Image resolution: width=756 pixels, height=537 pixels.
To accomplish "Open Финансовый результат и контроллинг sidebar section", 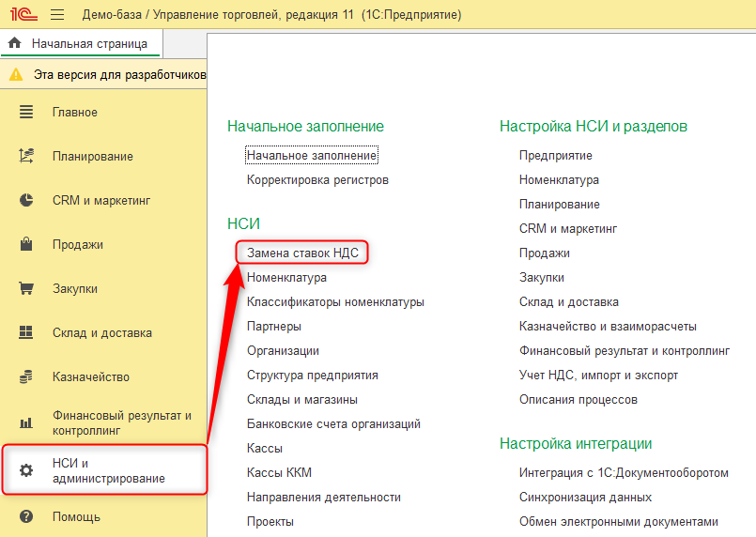I will coord(122,422).
